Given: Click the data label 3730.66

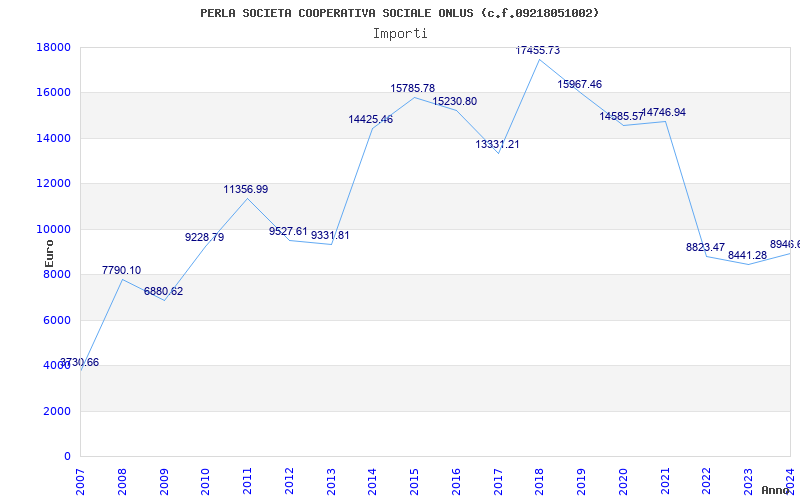Looking at the screenshot, I should [80, 362].
